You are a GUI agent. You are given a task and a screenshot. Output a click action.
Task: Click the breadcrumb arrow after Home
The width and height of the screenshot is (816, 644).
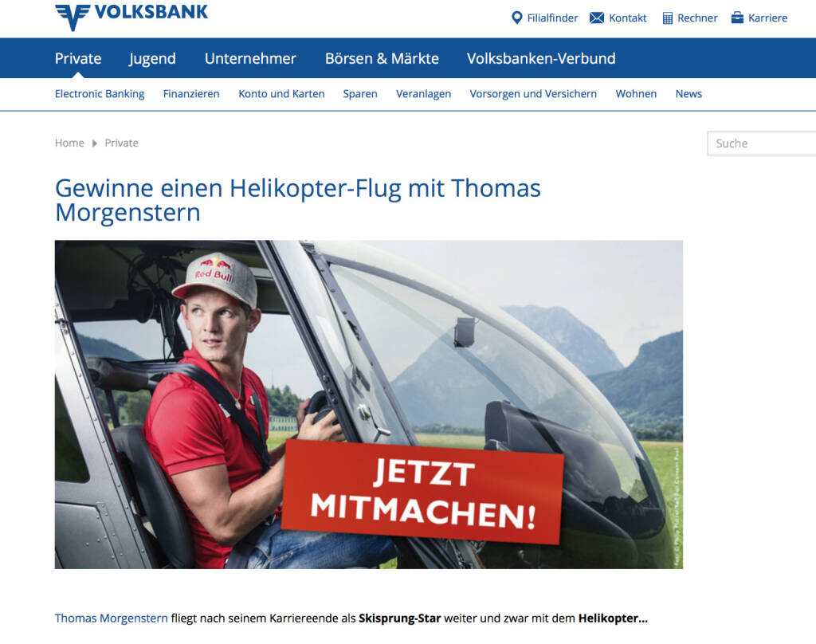pyautogui.click(x=95, y=143)
